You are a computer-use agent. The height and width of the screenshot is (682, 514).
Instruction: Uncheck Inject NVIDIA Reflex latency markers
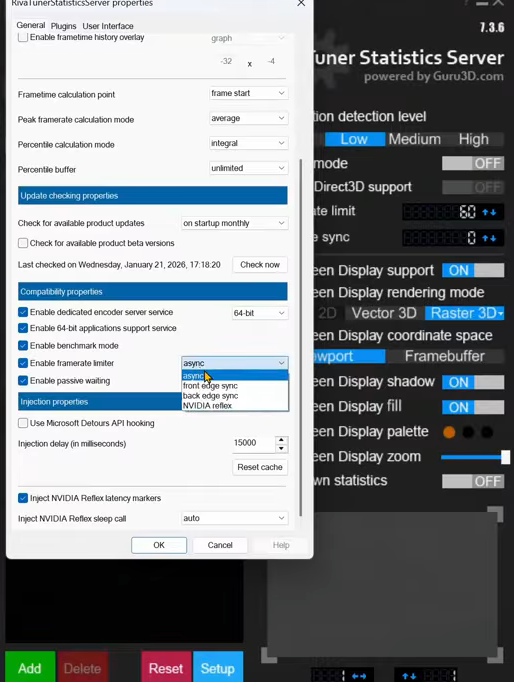click(23, 498)
